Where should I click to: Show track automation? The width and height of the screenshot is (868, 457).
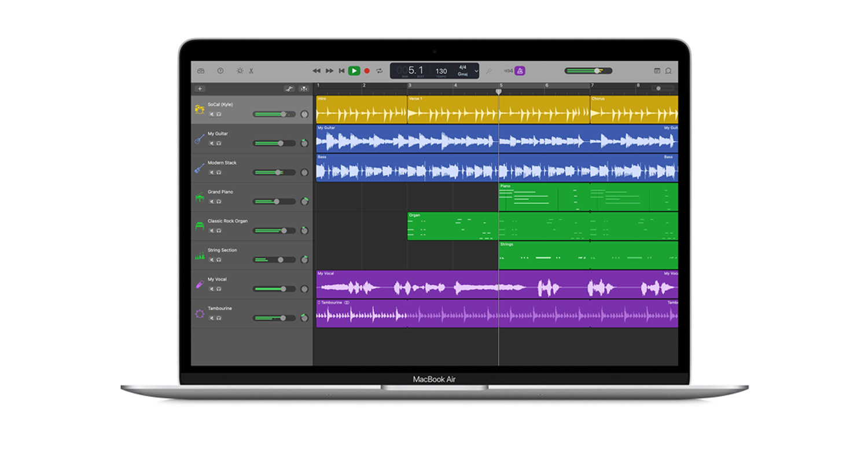pos(289,89)
